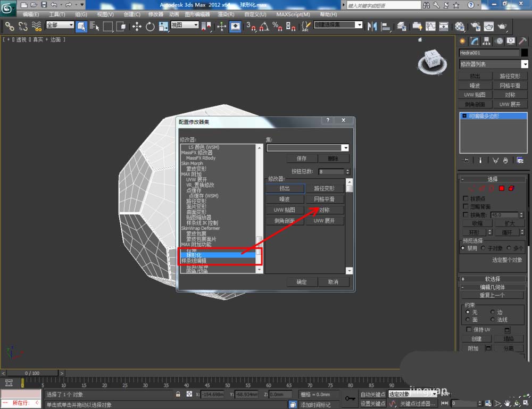532x409 pixels.
Task: Select the 法线 constraint radio button
Action: pos(492,320)
